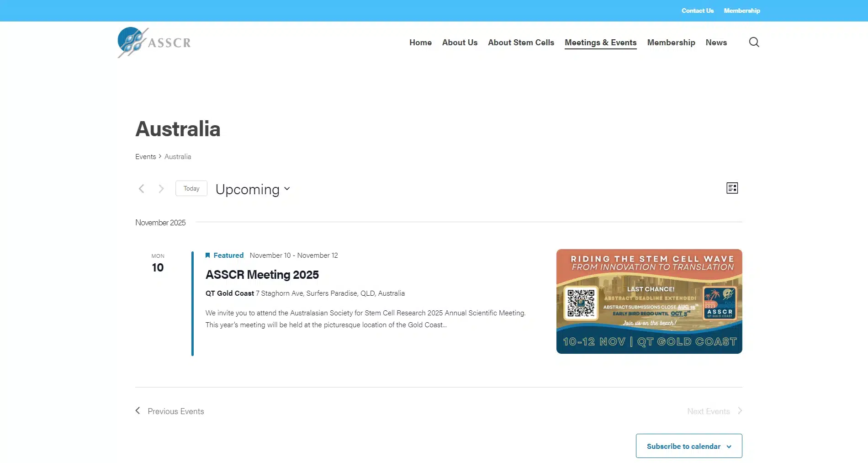868x463 pixels.
Task: Click Contact Us in the top bar
Action: 697,11
